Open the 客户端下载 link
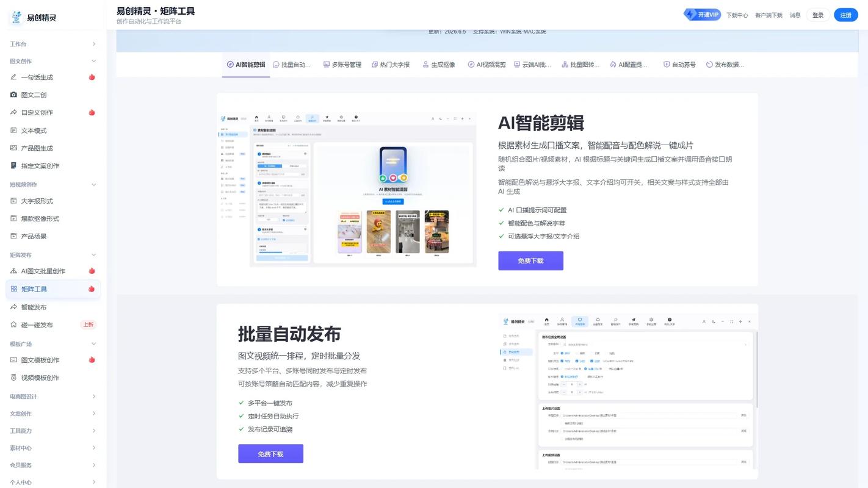This screenshot has height=488, width=868. tap(769, 15)
